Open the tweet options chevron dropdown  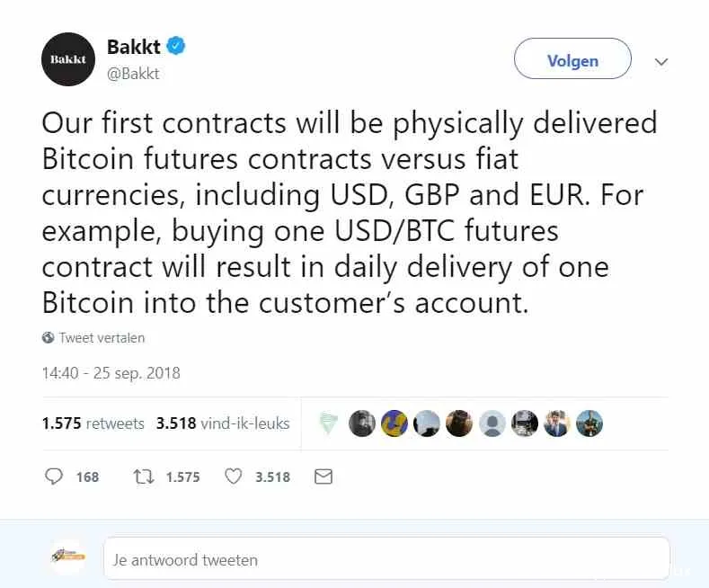[x=661, y=62]
